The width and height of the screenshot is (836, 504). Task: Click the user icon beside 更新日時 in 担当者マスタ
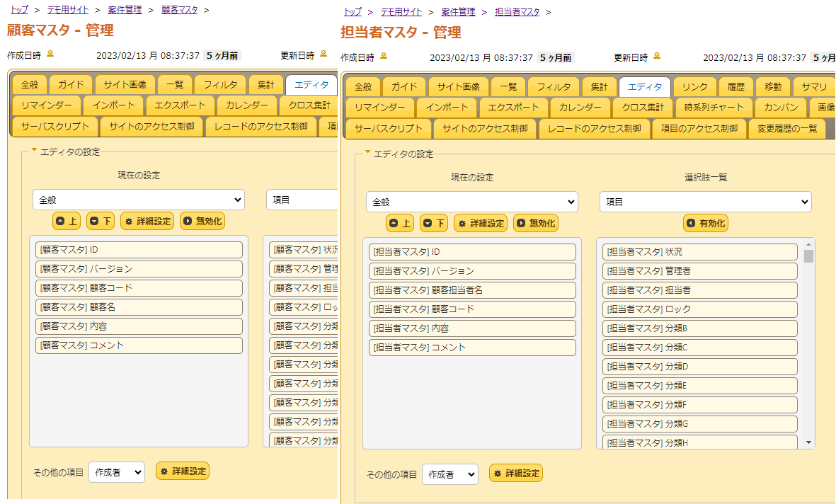pyautogui.click(x=657, y=56)
